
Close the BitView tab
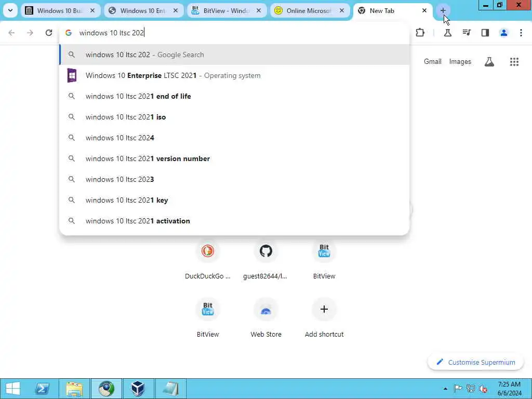click(259, 10)
